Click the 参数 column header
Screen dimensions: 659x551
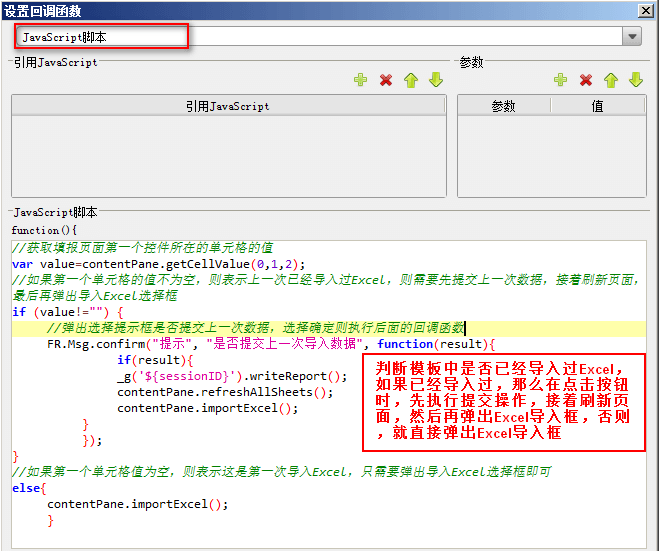click(503, 106)
